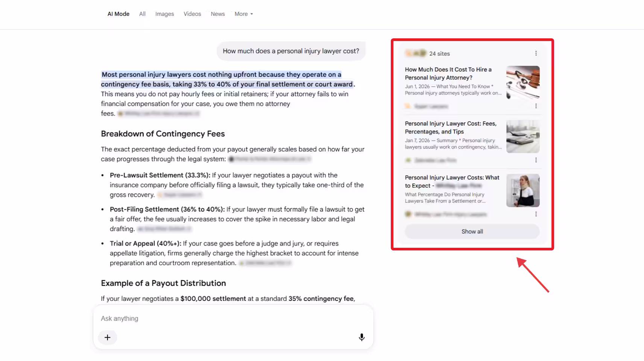The height and width of the screenshot is (361, 644).
Task: Click the '24 sites' sources label
Action: pyautogui.click(x=439, y=54)
